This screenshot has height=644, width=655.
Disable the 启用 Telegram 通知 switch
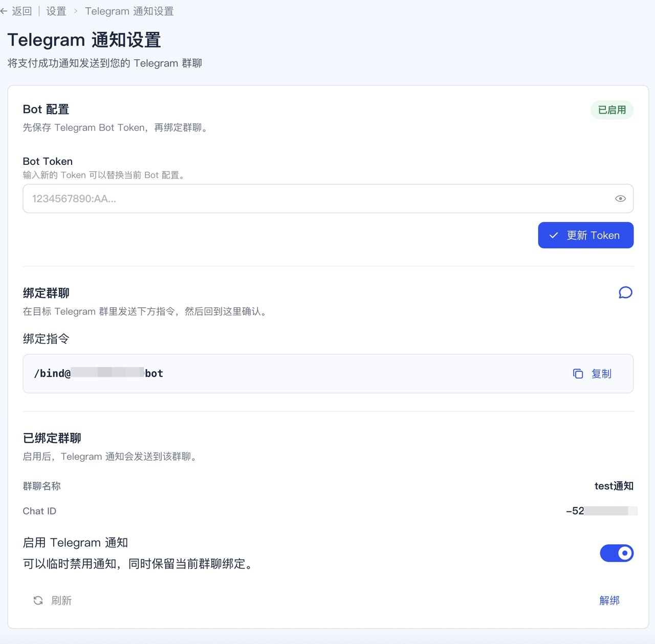(617, 553)
